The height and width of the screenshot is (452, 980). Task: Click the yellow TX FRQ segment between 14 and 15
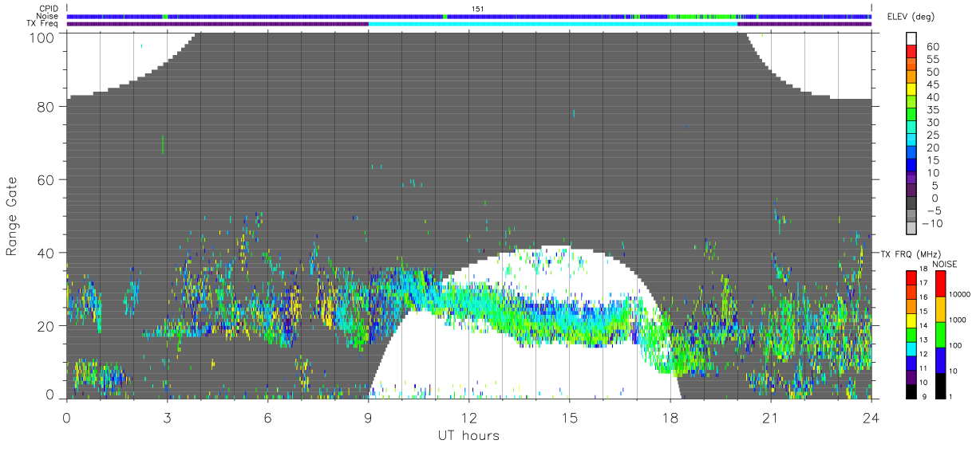coord(911,320)
